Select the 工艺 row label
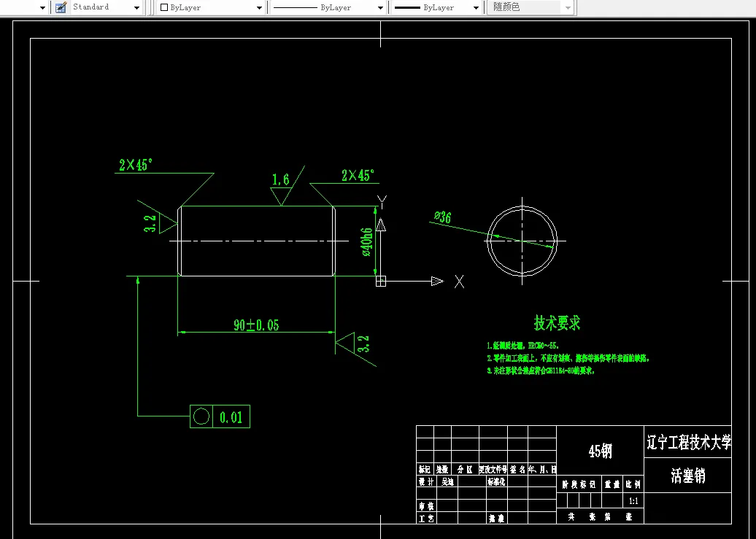756x539 pixels. 426,519
